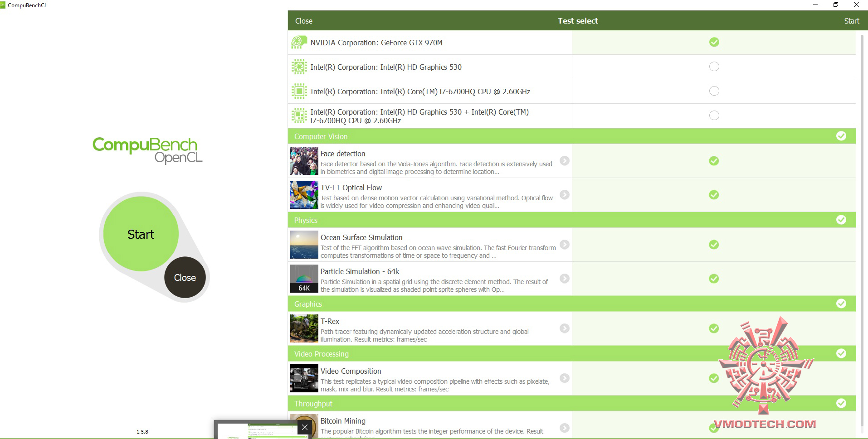Uncheck the Face detection test

tap(714, 161)
